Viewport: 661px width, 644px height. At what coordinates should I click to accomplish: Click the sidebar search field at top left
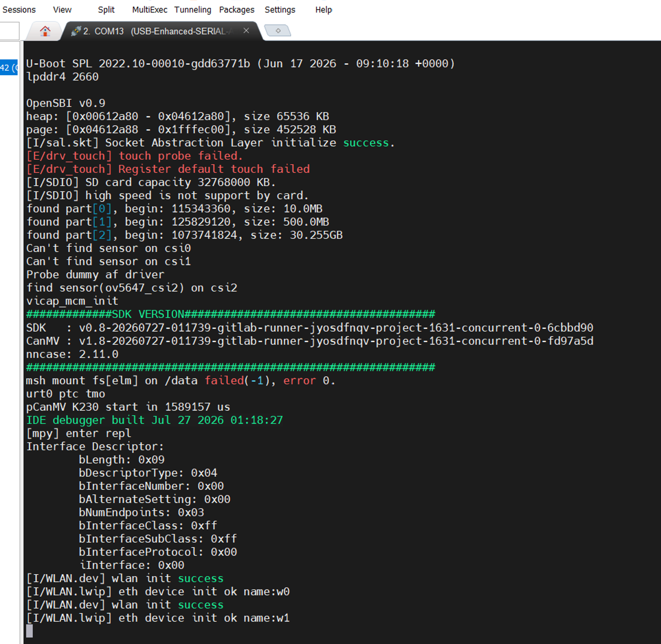(x=10, y=31)
